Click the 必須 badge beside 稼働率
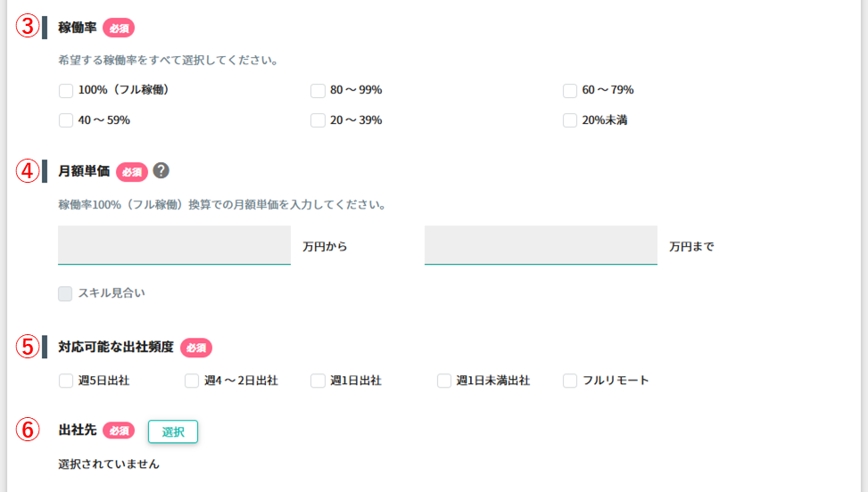The width and height of the screenshot is (868, 492). tap(119, 29)
